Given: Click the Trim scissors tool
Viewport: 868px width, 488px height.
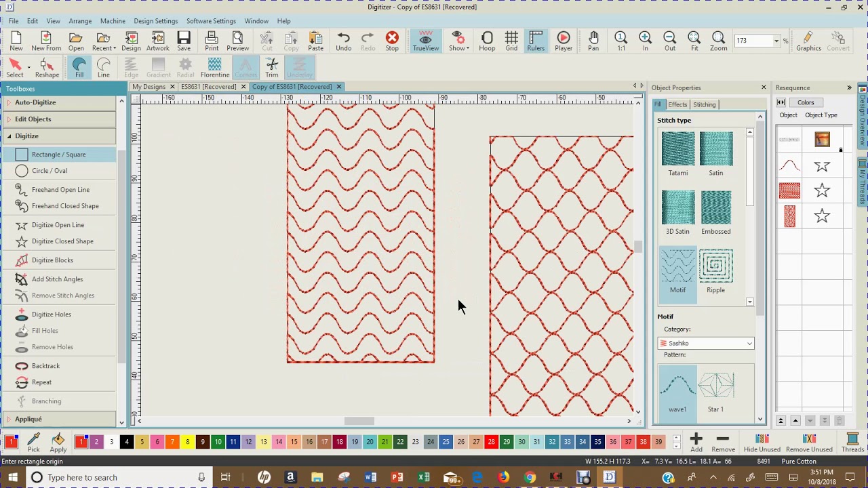Looking at the screenshot, I should (x=272, y=68).
